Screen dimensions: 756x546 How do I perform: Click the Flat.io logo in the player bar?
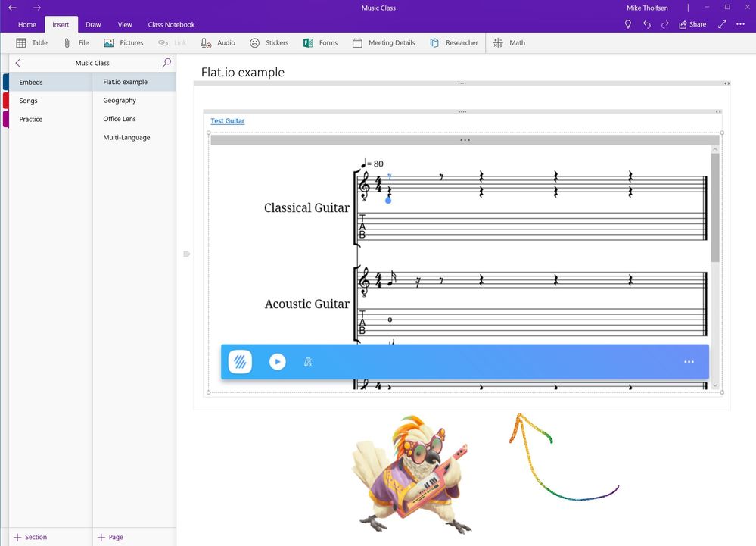point(240,362)
